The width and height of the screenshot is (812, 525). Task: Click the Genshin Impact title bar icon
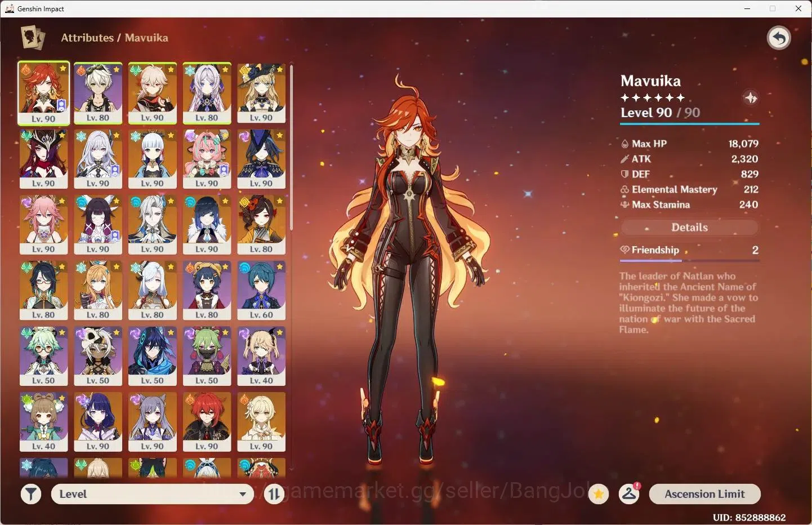click(10, 8)
